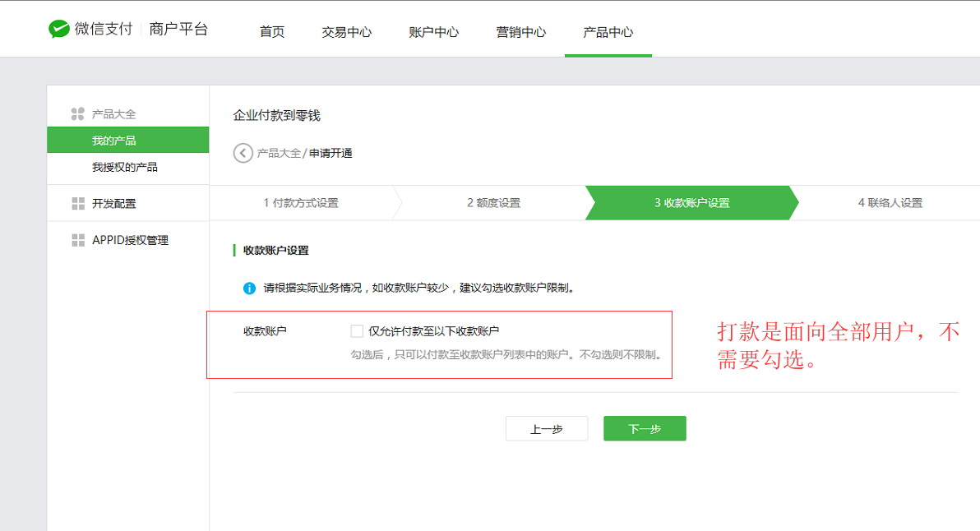Click the APPID授权管理 grid icon
Screen dimensions: 980x531
(x=78, y=240)
